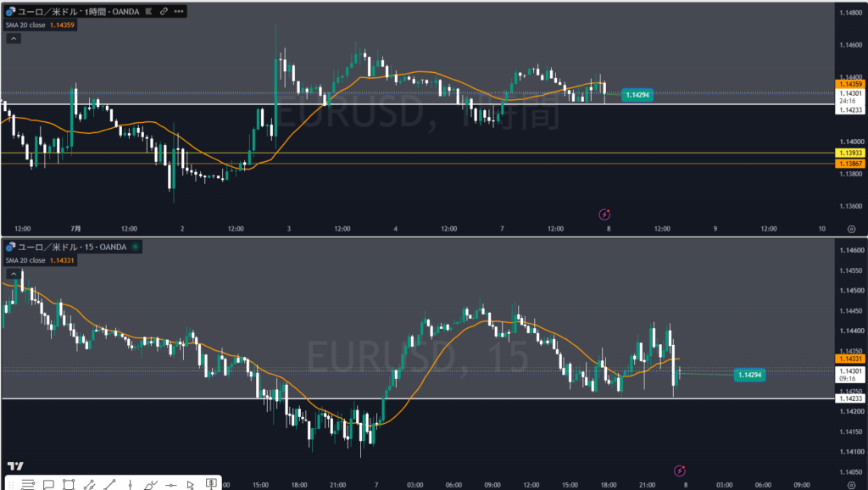Click the 1.14550 price axis value
Viewport: 868px width, 490px height.
pos(850,270)
